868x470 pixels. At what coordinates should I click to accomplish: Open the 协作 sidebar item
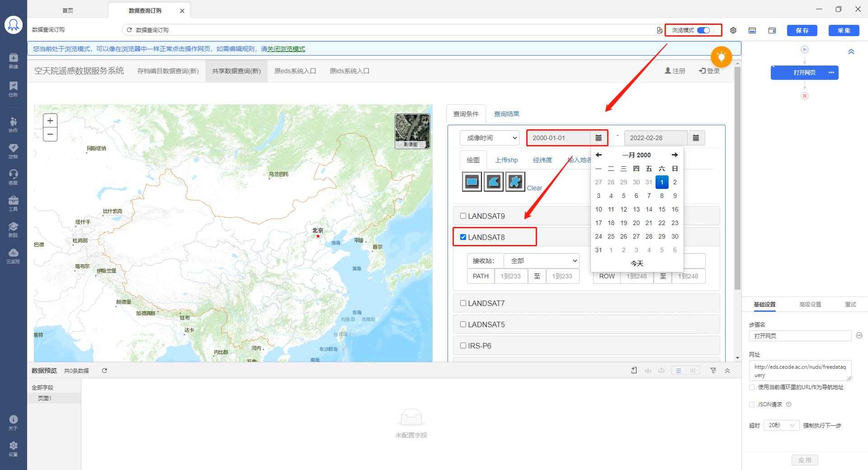(14, 124)
